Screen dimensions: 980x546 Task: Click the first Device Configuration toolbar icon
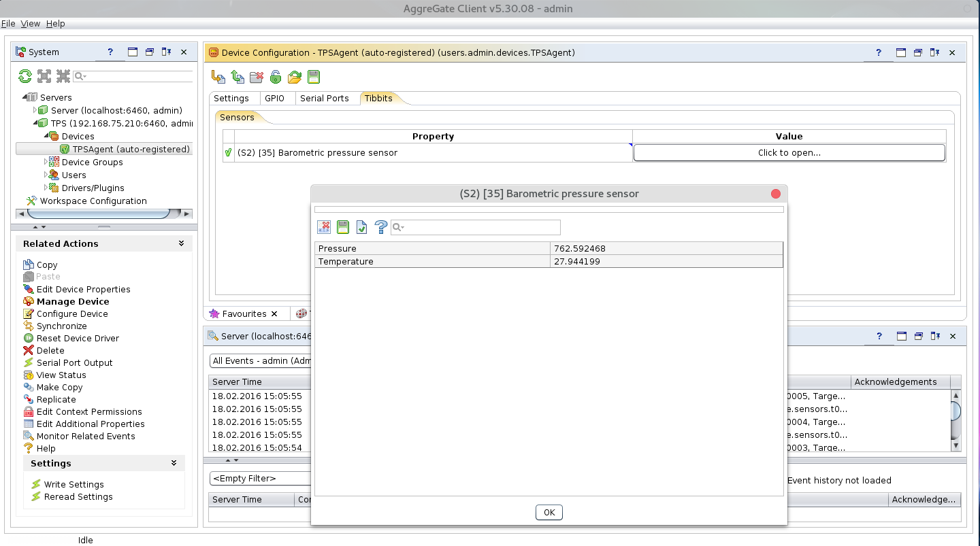click(218, 77)
